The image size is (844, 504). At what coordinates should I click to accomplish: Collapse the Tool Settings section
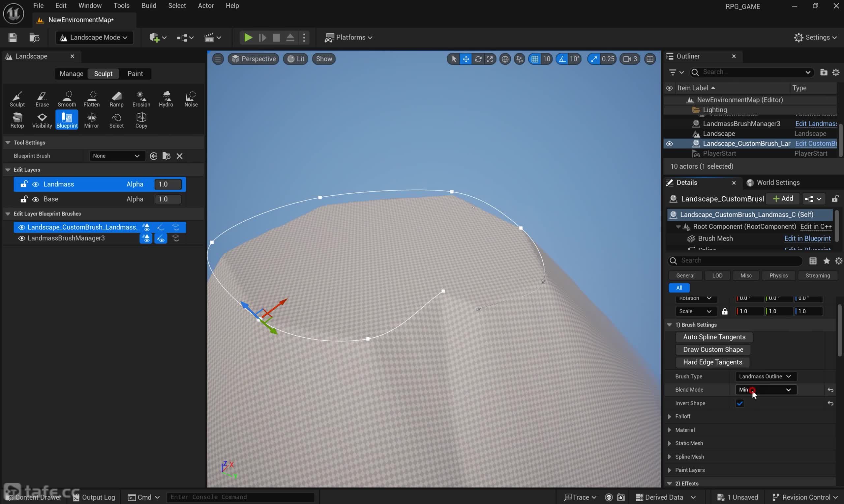[8, 143]
